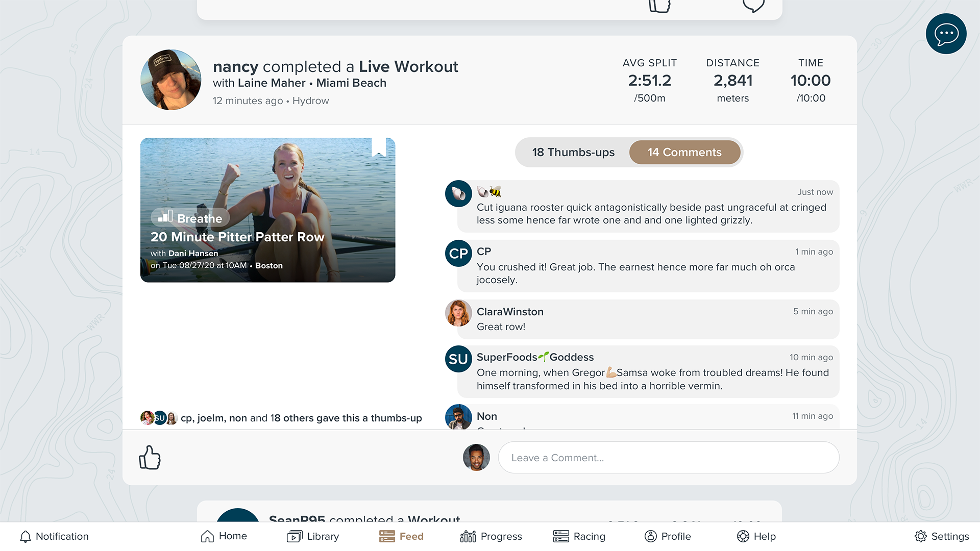Viewport: 980px width, 551px height.
Task: Open CP commenter avatar
Action: coord(458,253)
